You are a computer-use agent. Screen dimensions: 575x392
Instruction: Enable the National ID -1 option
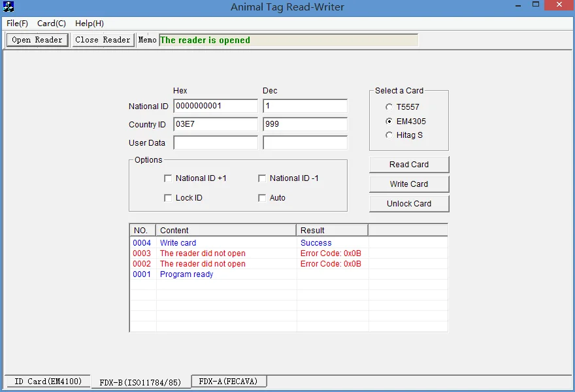click(x=262, y=178)
